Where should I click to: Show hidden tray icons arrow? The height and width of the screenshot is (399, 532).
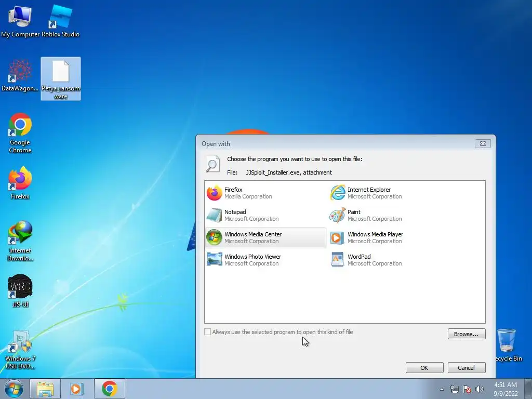(x=442, y=389)
